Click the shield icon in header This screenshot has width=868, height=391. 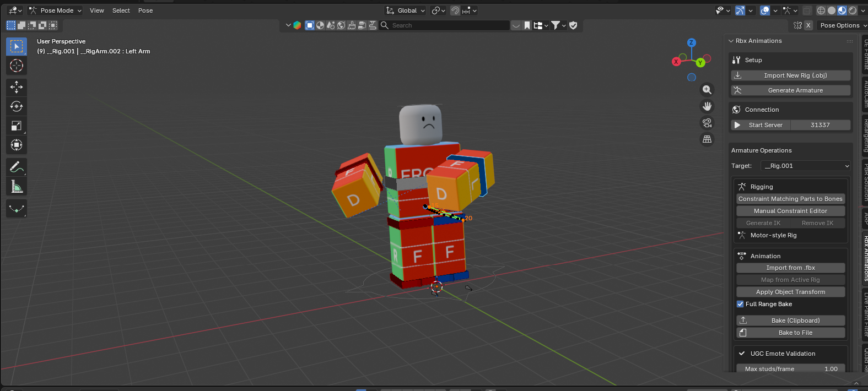573,25
